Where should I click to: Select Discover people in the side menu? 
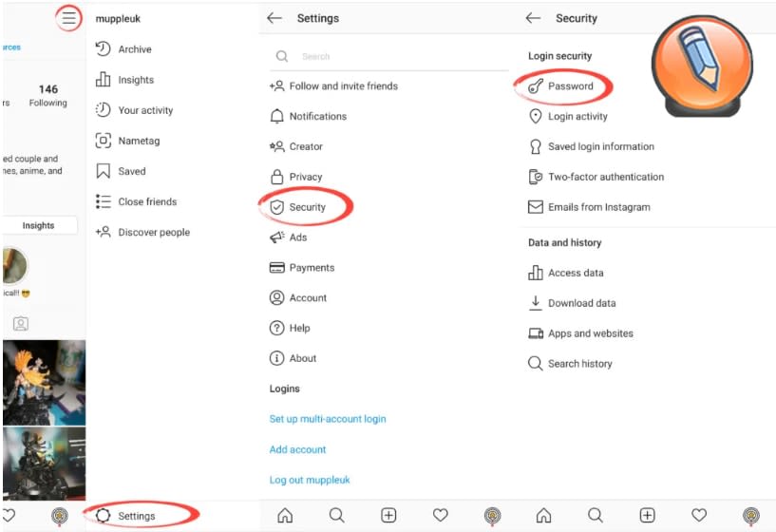pyautogui.click(x=142, y=232)
